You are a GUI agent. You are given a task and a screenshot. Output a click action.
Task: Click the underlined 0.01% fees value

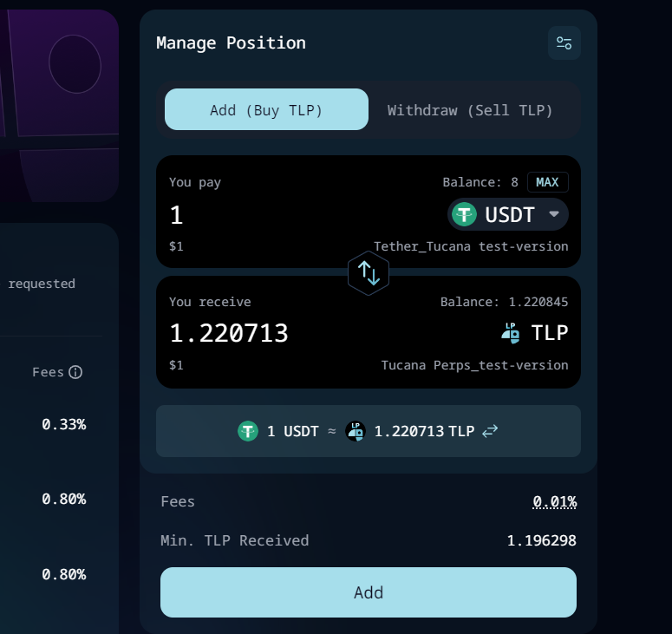tap(554, 502)
